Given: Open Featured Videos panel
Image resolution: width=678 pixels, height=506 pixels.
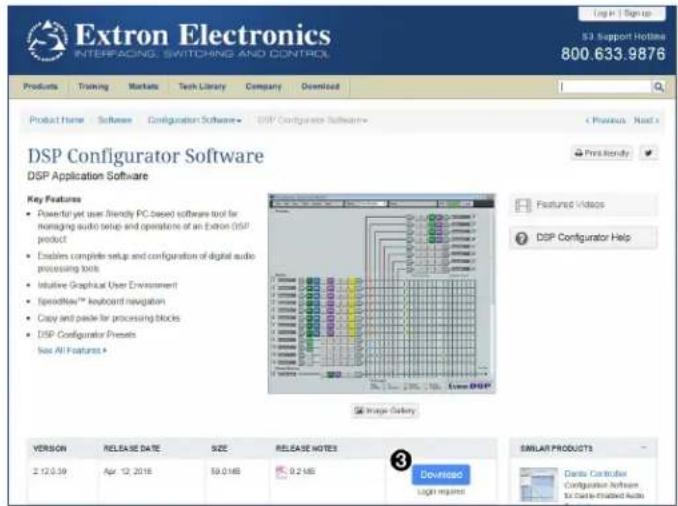Looking at the screenshot, I should pyautogui.click(x=583, y=205).
